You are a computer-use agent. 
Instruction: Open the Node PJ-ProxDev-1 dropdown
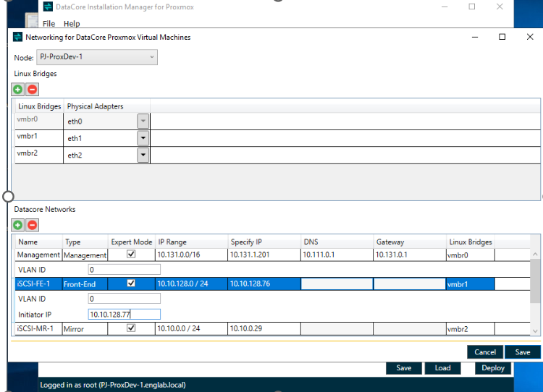tap(97, 57)
